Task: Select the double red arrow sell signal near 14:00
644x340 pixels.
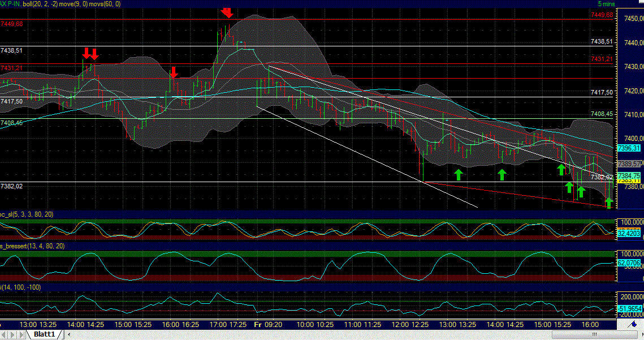Action: 90,54
